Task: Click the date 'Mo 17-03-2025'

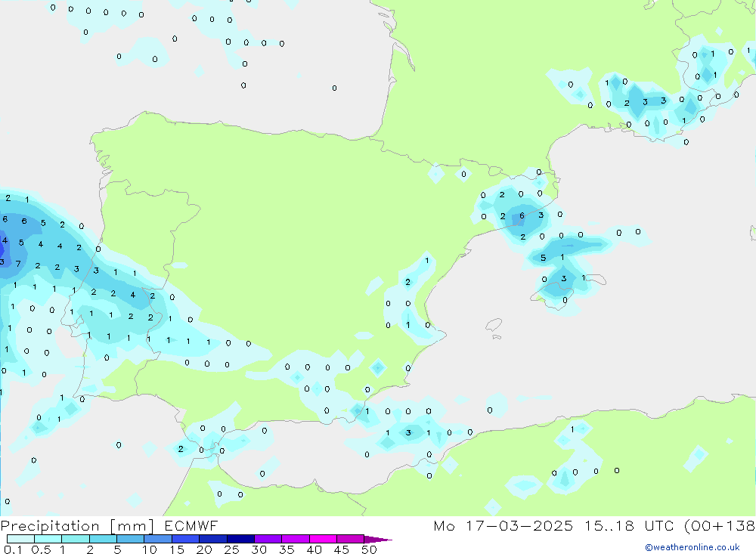Action: point(503,525)
